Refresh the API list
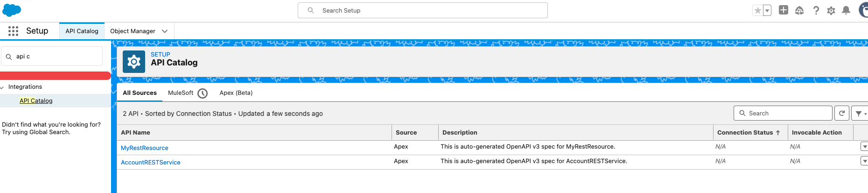 click(842, 113)
